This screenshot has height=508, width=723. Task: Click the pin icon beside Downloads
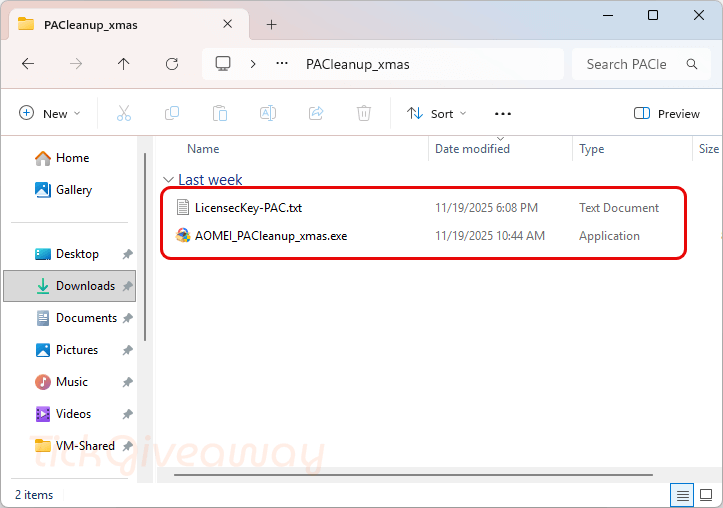(x=128, y=286)
